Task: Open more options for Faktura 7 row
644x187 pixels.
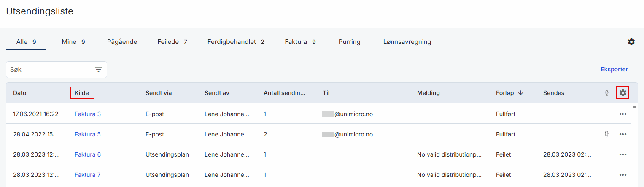Action: pos(622,175)
